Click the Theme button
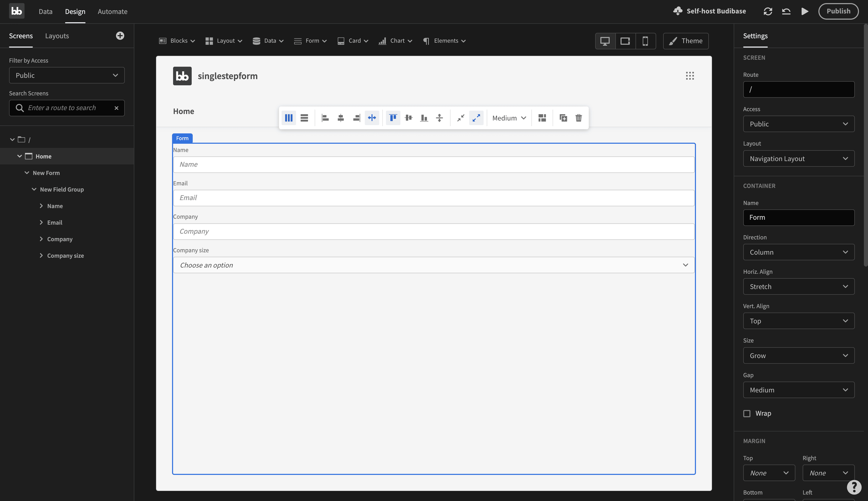The image size is (868, 501). pos(685,41)
